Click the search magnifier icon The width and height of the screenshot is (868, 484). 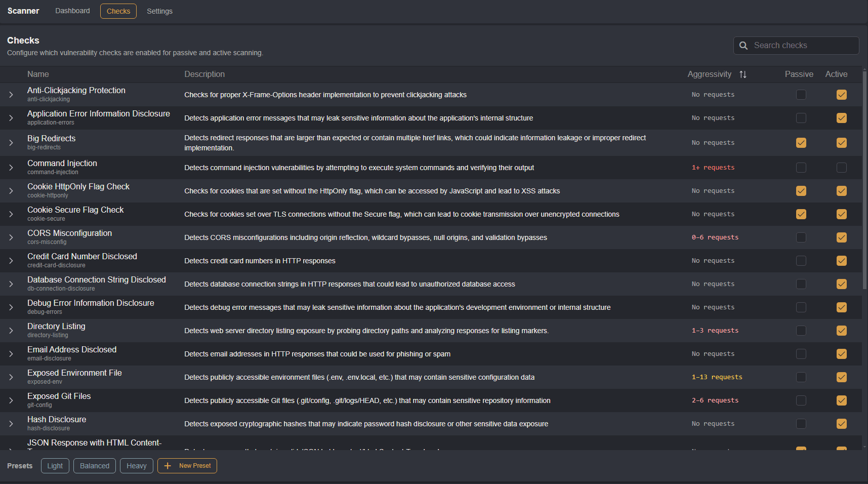pyautogui.click(x=743, y=46)
